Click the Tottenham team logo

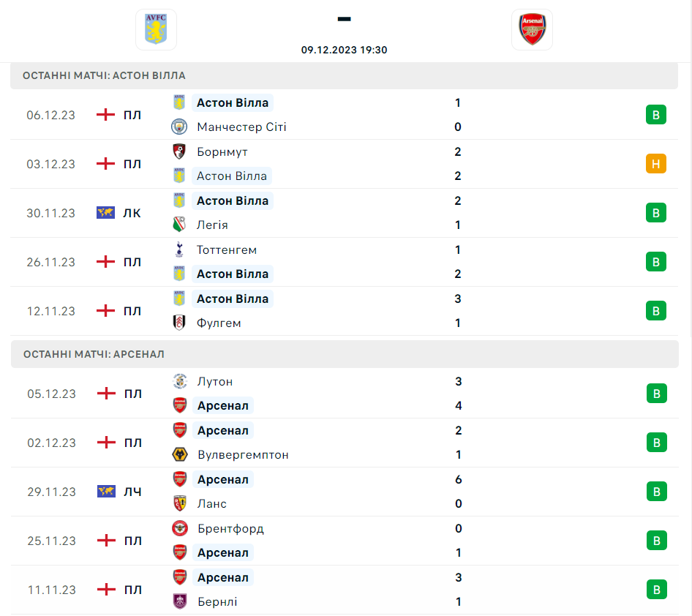coord(179,249)
